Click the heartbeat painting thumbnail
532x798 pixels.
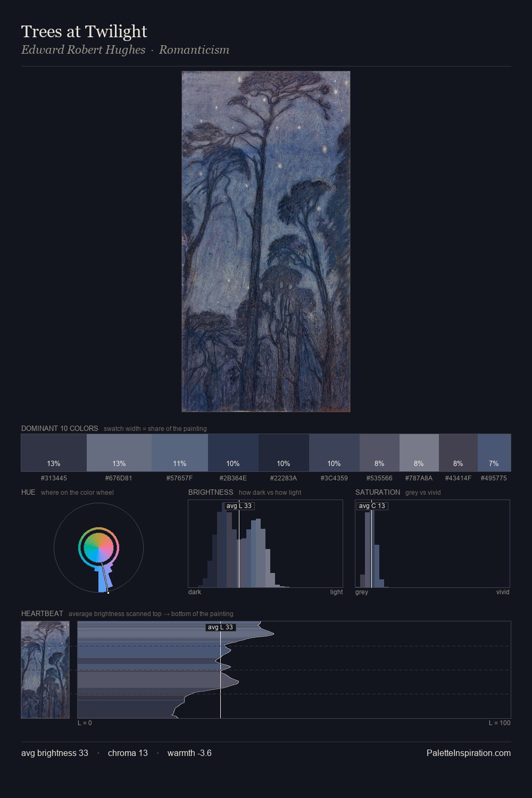click(x=45, y=670)
